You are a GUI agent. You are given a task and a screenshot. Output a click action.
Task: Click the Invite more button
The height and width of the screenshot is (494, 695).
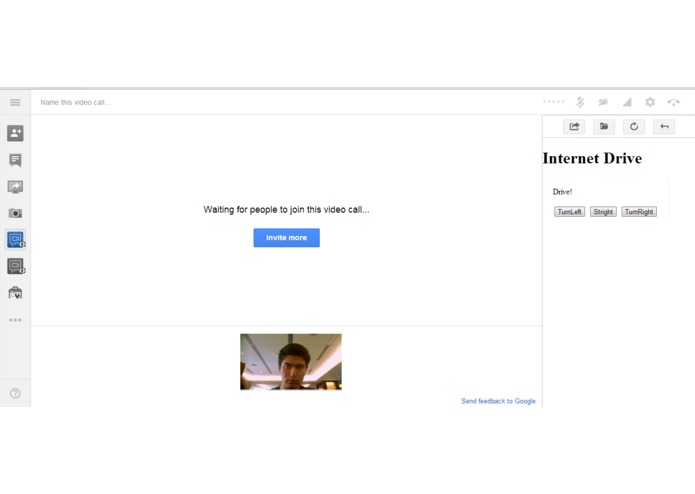point(286,238)
